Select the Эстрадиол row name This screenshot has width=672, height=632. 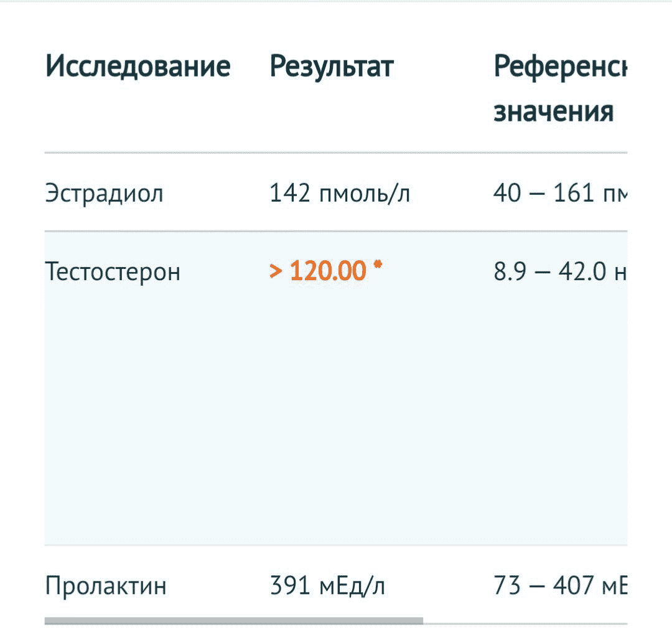[104, 194]
